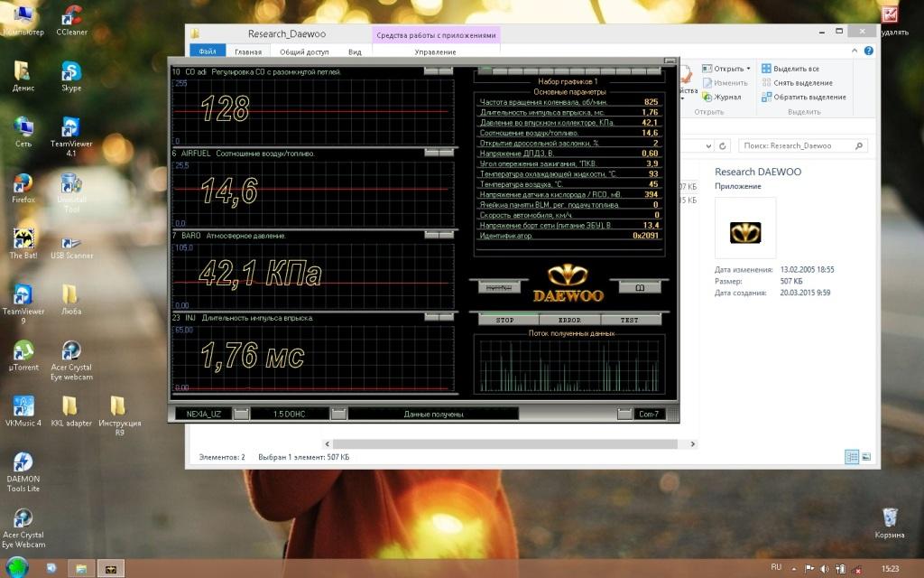This screenshot has height=578, width=924.
Task: Open the CCleaner desktop icon
Action: click(70, 16)
